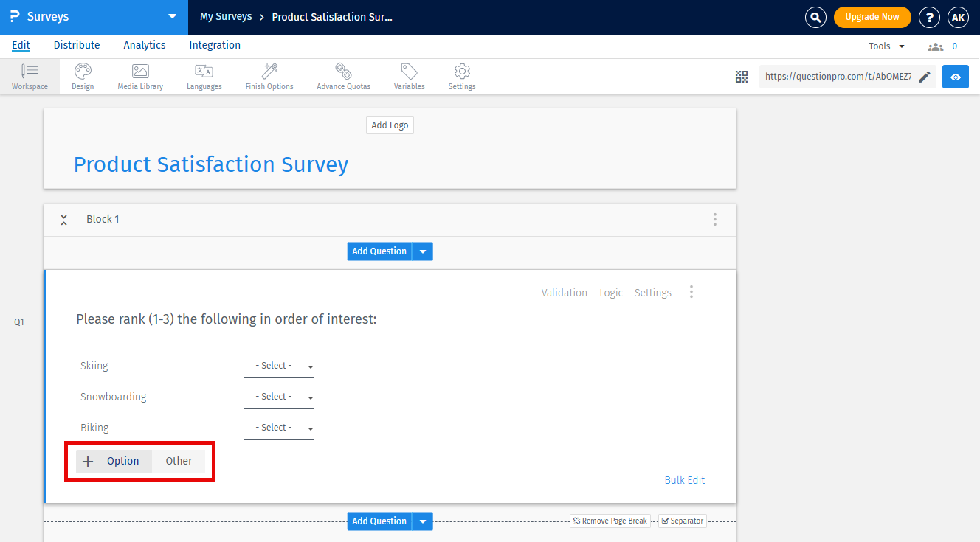The height and width of the screenshot is (542, 980).
Task: Edit the survey link with the pencil icon
Action: tap(925, 76)
